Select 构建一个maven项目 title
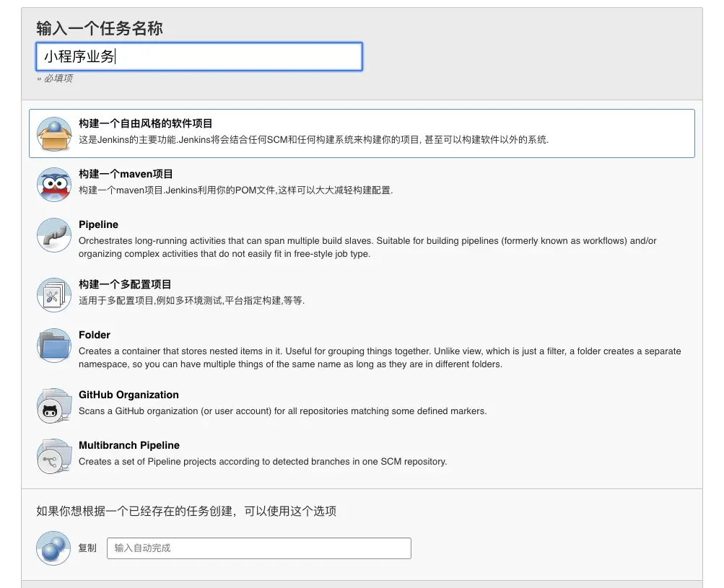Image resolution: width=724 pixels, height=588 pixels. [126, 174]
